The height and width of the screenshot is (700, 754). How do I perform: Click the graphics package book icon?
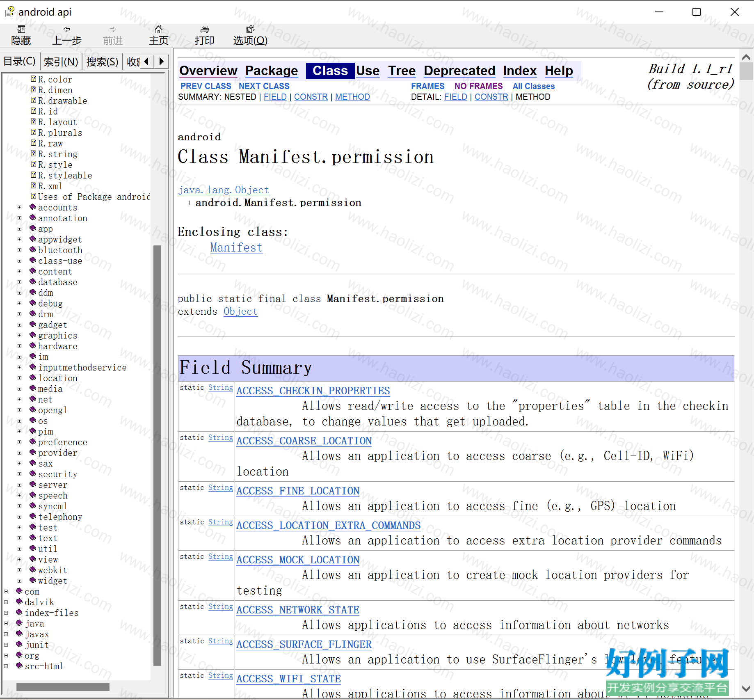[x=33, y=335]
